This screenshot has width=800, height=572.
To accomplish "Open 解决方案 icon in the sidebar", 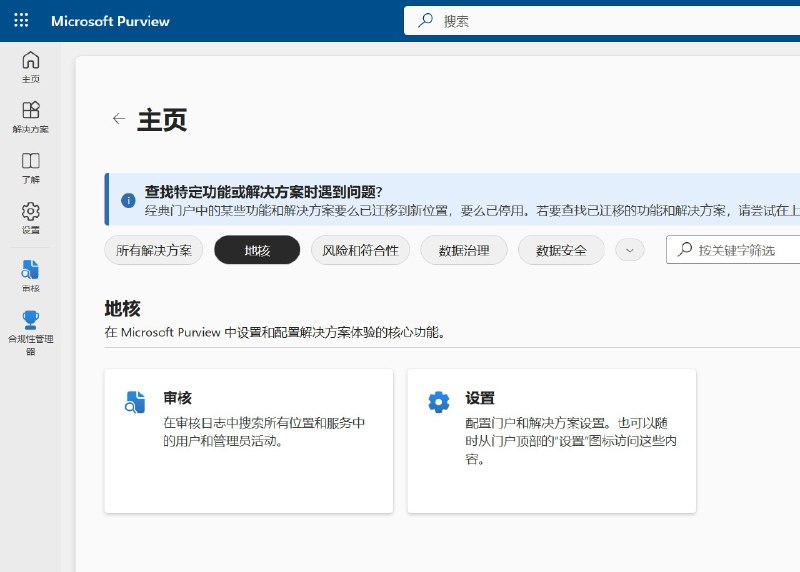I will (x=30, y=111).
